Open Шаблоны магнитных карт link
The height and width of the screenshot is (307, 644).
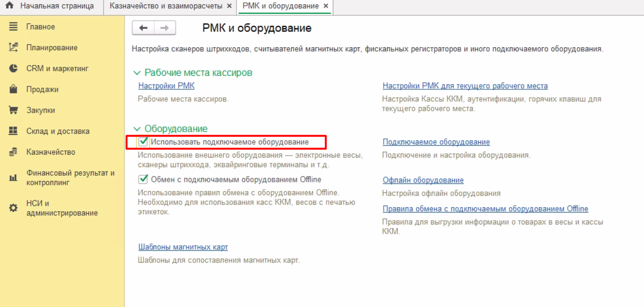(x=183, y=247)
